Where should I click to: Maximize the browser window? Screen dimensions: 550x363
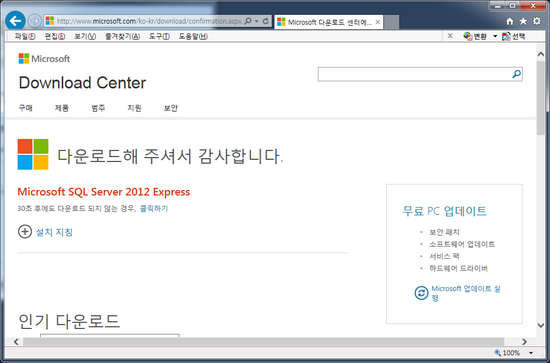(x=513, y=6)
